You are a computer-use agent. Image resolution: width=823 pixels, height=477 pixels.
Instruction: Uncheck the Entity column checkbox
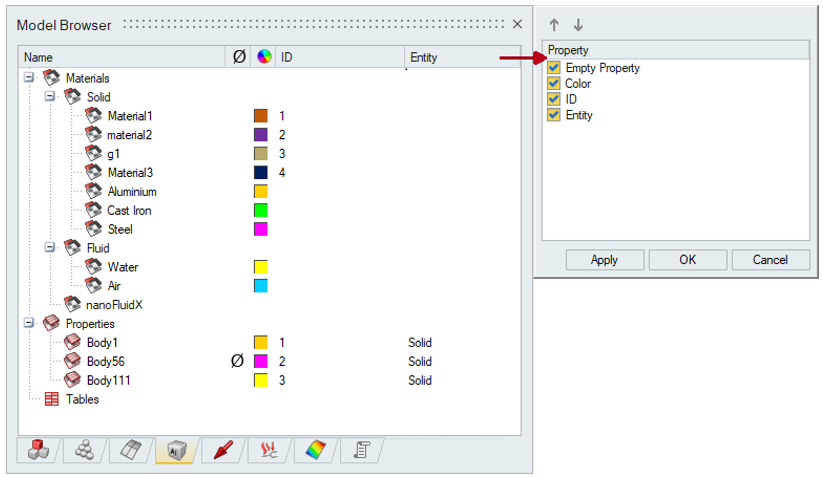553,115
